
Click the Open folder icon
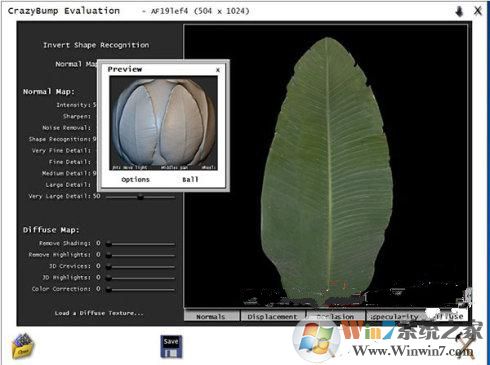23,347
